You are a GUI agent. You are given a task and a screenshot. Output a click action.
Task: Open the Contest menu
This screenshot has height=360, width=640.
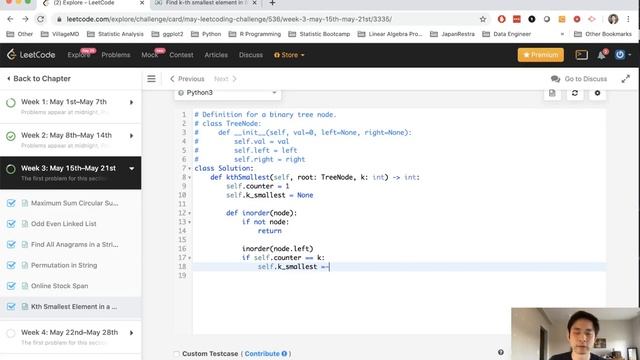click(181, 55)
